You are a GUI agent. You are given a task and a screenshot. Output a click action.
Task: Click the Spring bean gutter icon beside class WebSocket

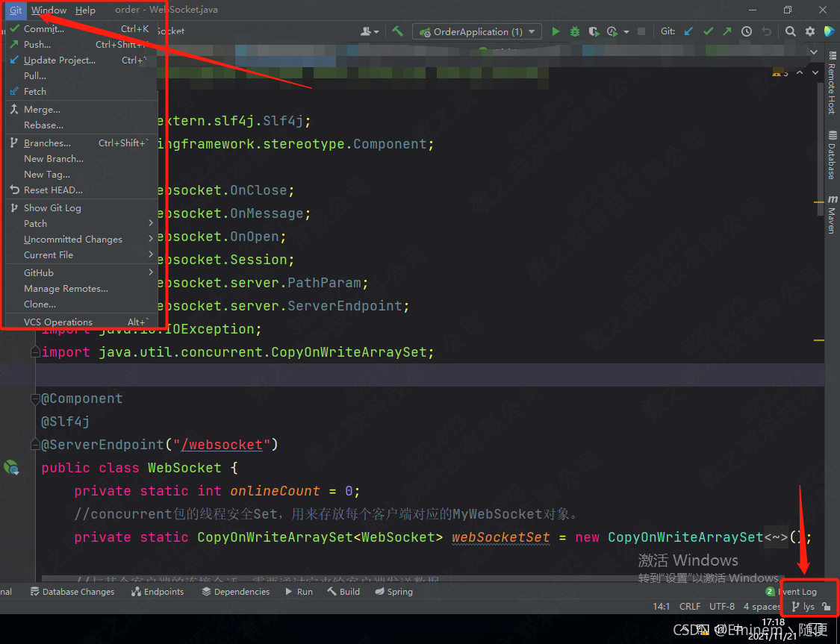click(11, 468)
